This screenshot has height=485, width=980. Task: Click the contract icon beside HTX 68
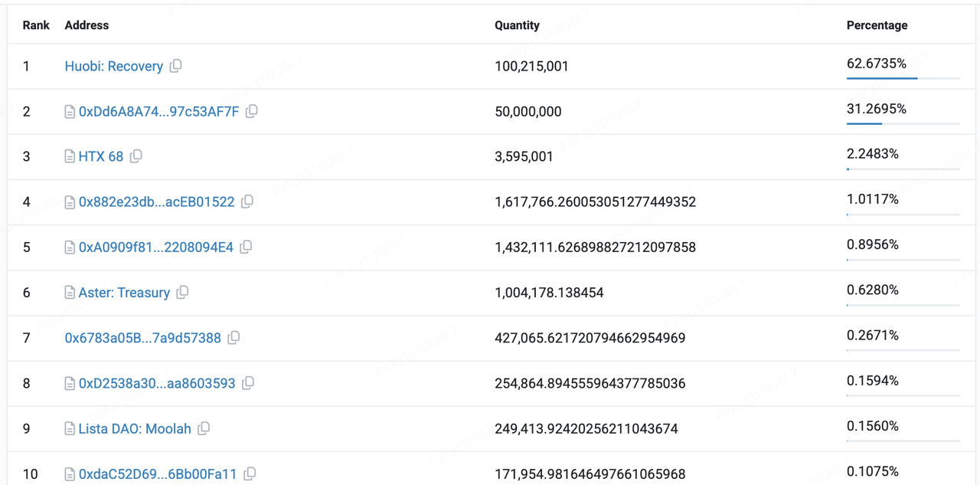[70, 157]
